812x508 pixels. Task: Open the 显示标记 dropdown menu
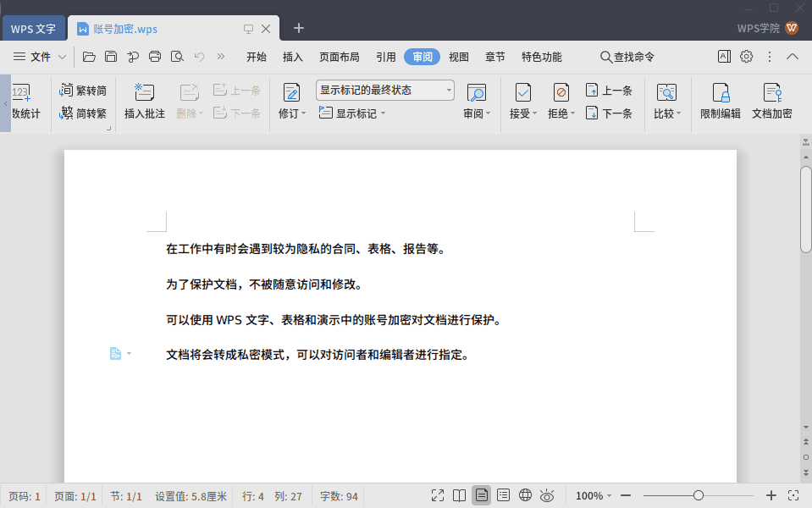click(354, 113)
